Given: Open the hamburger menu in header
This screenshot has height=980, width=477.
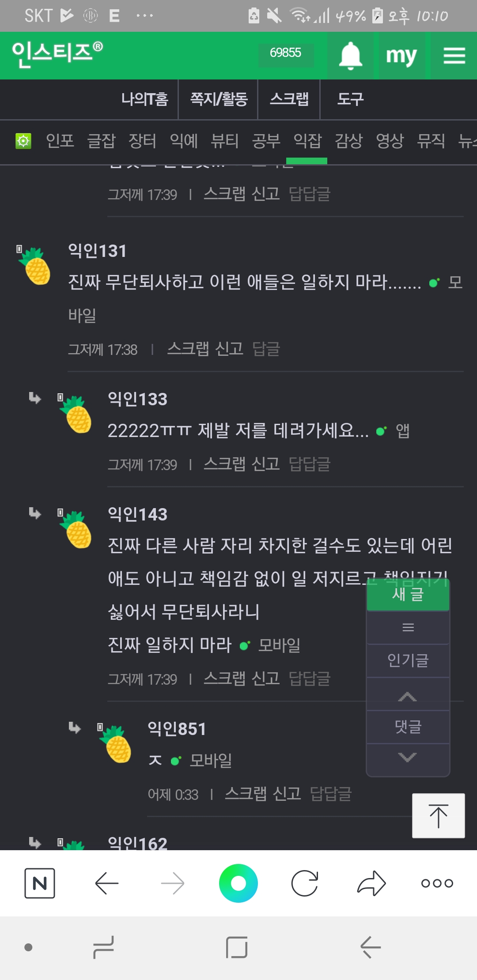Looking at the screenshot, I should click(454, 56).
